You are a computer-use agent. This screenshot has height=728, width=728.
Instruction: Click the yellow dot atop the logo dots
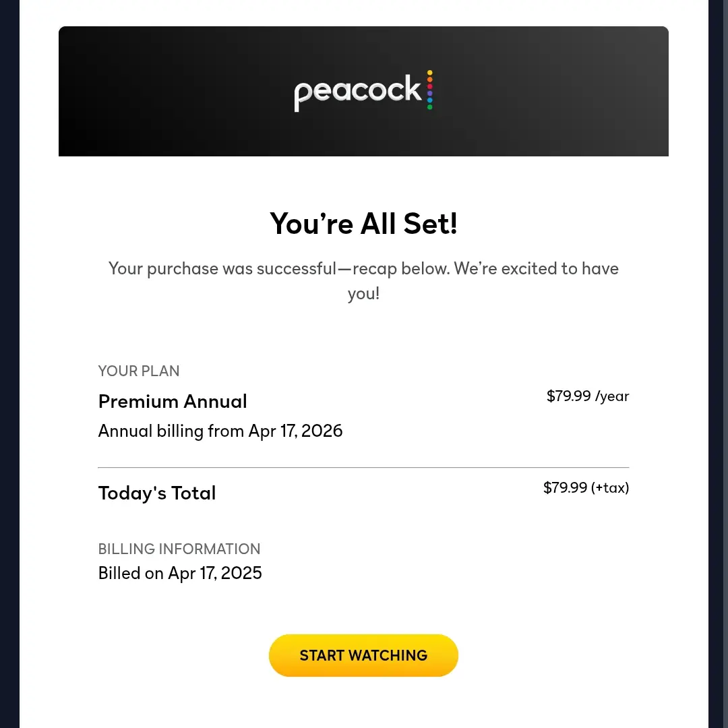click(430, 72)
